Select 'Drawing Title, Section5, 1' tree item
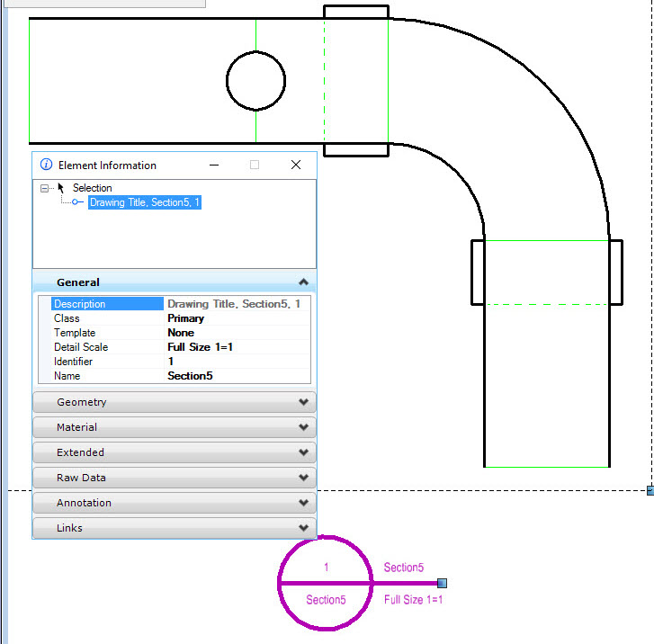 click(x=144, y=202)
